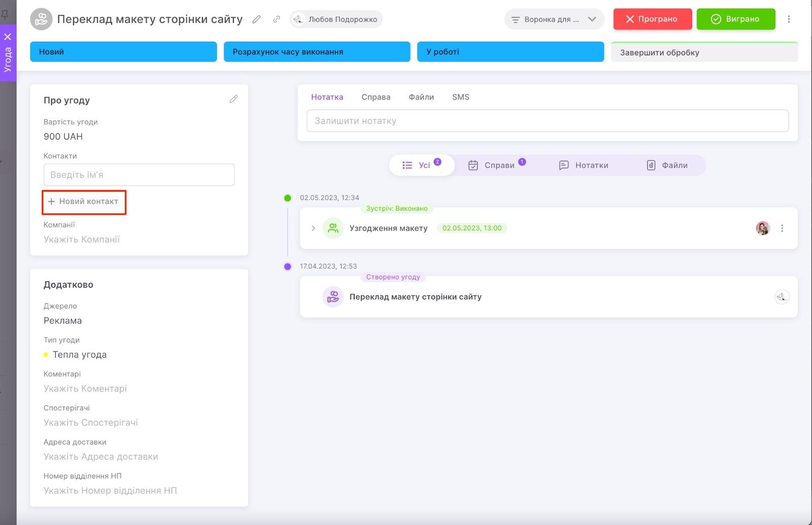Mark the deal as 'Виграно'
The height and width of the screenshot is (525, 812).
(x=735, y=19)
